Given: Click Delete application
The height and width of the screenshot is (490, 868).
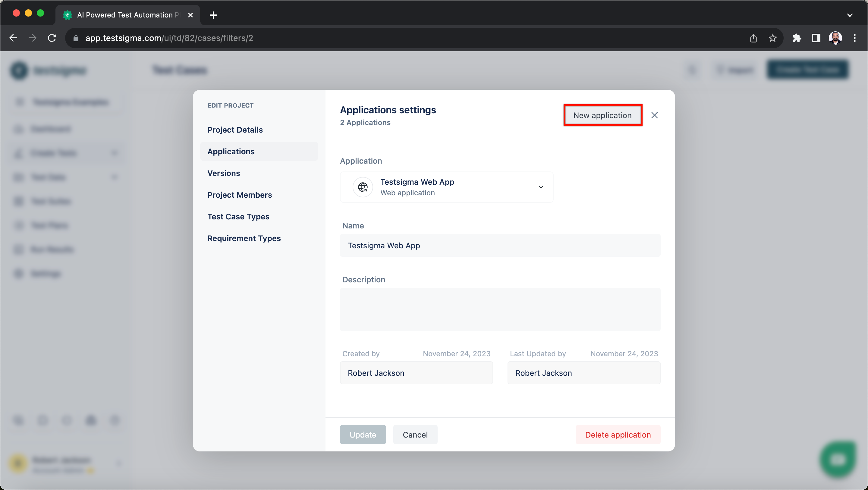Looking at the screenshot, I should (x=618, y=434).
